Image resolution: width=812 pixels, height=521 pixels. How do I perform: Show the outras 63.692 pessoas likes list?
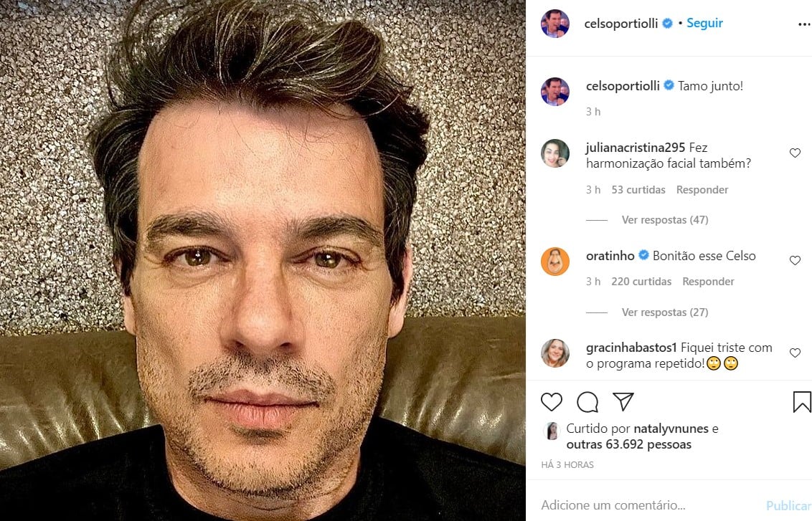coord(628,444)
